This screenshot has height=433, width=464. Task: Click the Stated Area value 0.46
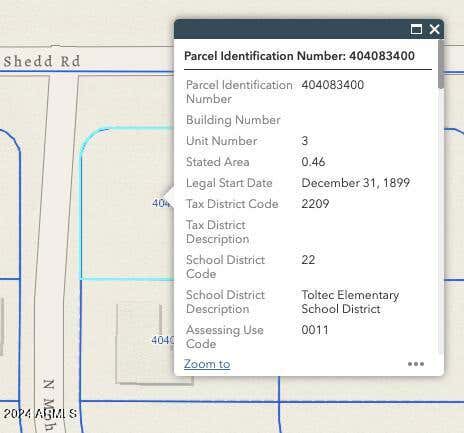click(x=313, y=162)
